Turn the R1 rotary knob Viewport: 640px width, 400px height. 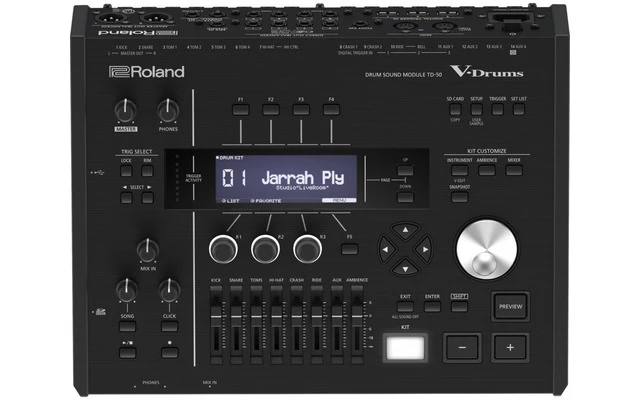click(223, 249)
